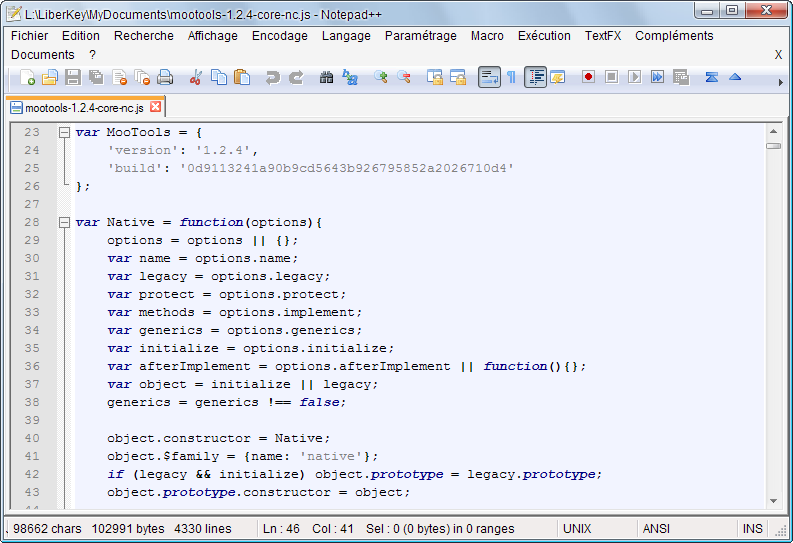
Task: Toggle synchronized horizontal scrolling icon
Action: click(458, 77)
